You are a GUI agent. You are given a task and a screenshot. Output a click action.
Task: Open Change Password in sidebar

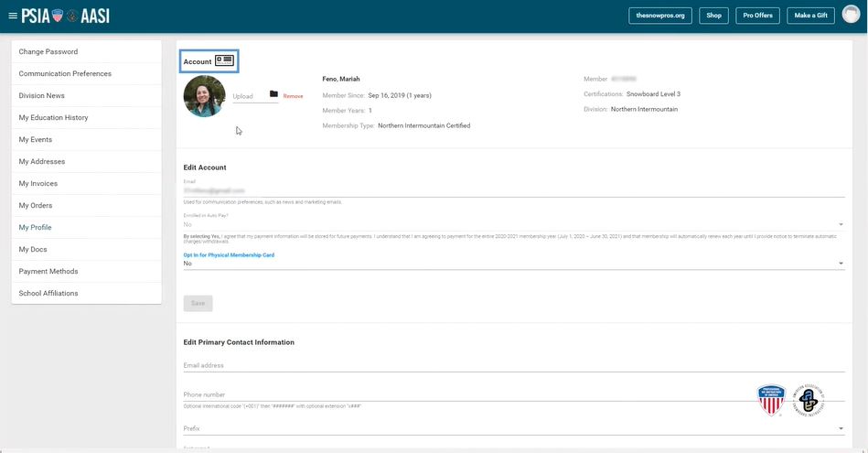(48, 52)
